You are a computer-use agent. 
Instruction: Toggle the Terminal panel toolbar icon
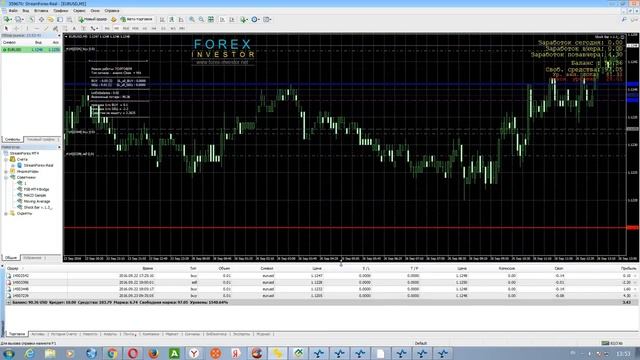(60, 19)
